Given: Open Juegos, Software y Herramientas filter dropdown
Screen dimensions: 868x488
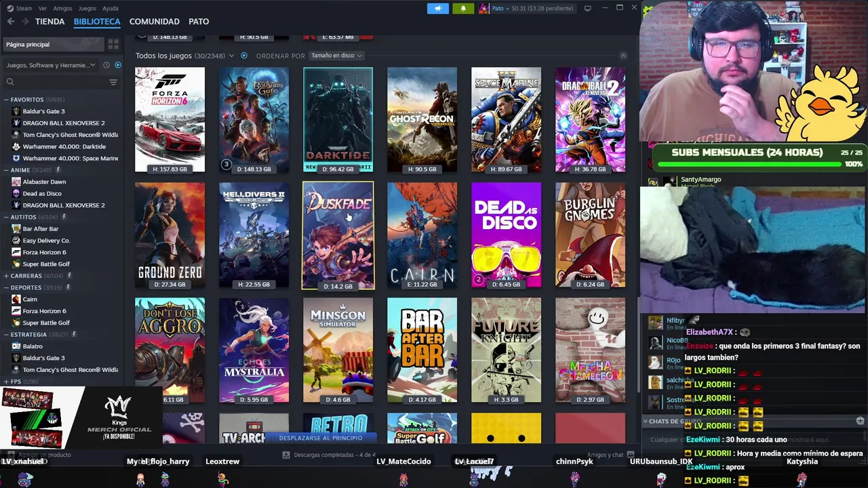Looking at the screenshot, I should pos(51,65).
